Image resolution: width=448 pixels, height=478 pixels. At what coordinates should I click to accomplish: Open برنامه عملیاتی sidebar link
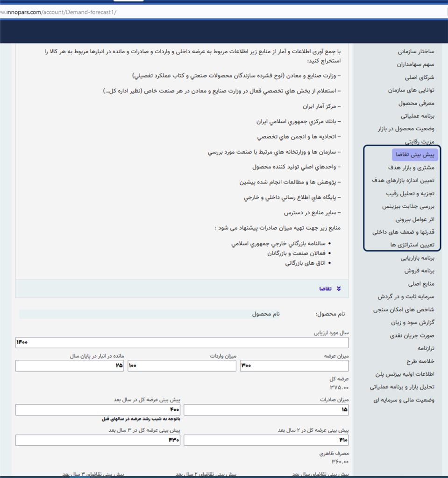pos(418,116)
